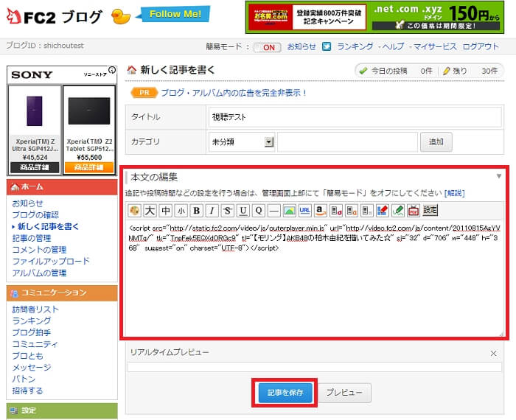Open ブログの確認 in sidebar

coord(35,214)
